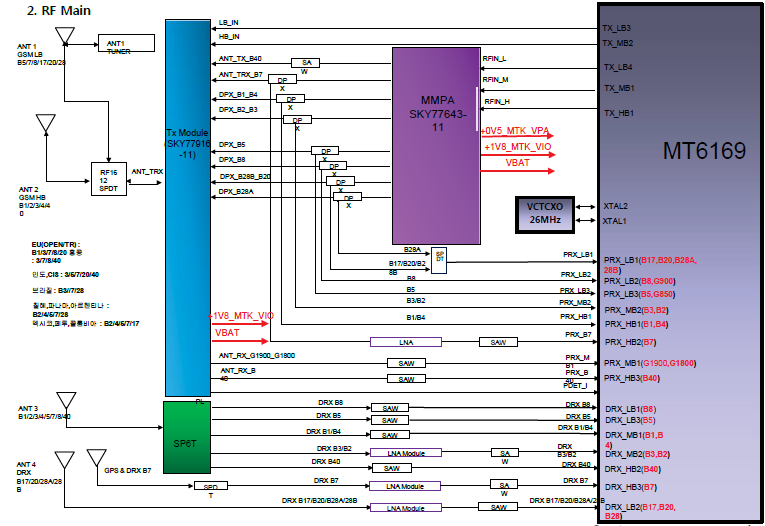
Task: Click the XTAL1 pin label
Action: tap(614, 221)
